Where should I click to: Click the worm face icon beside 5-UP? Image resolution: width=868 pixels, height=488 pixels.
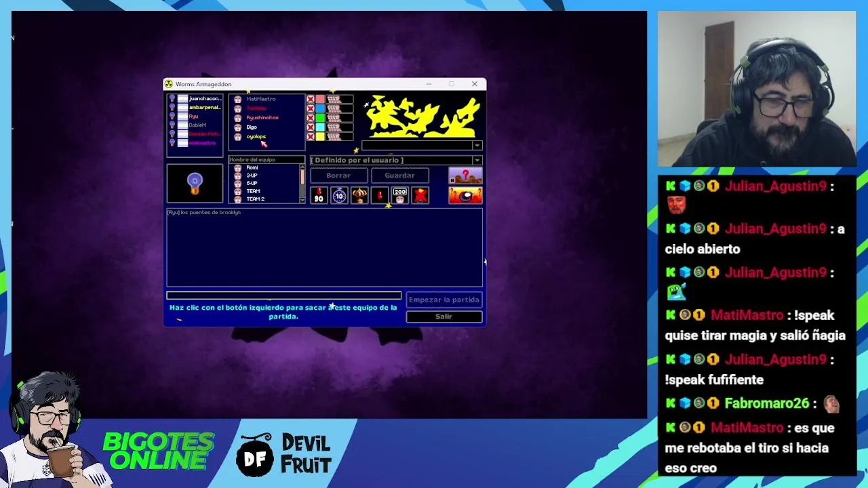[x=237, y=184]
